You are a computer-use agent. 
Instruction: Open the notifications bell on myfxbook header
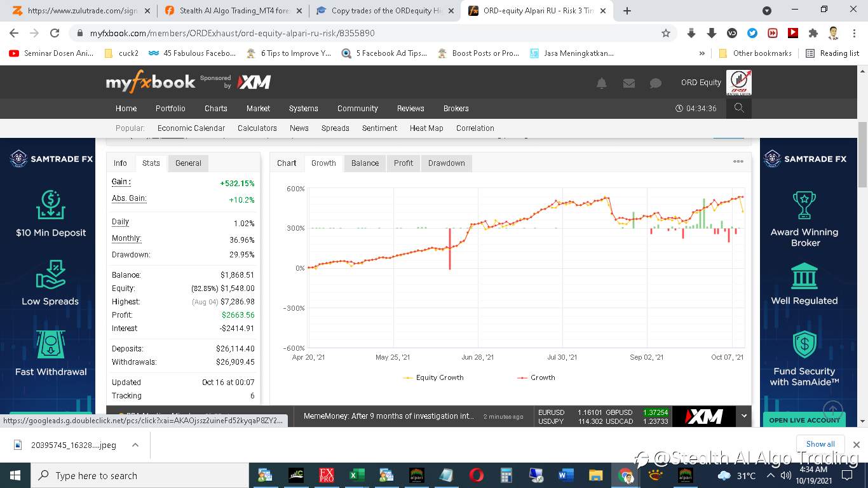click(x=601, y=83)
